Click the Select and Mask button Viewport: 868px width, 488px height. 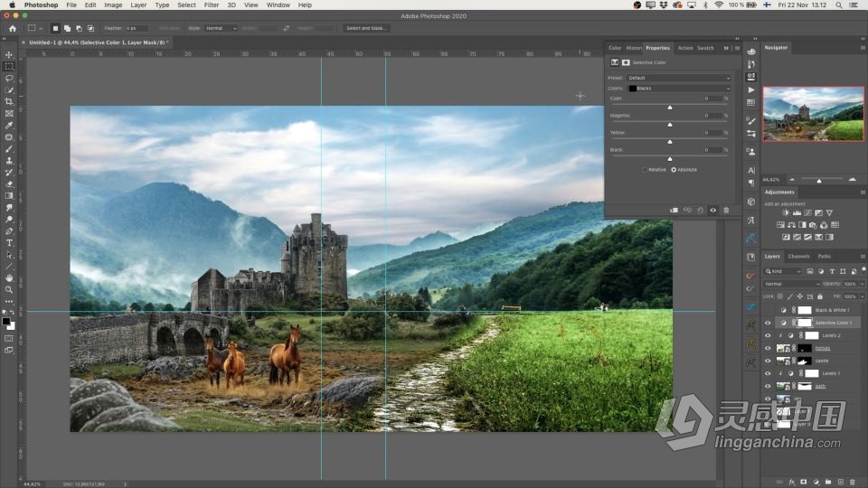pyautogui.click(x=365, y=28)
